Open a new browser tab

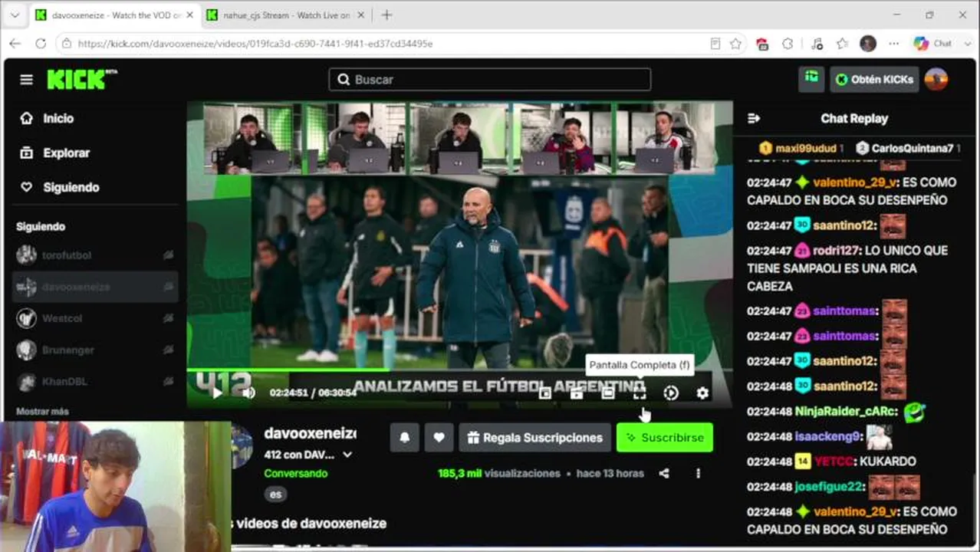[386, 15]
